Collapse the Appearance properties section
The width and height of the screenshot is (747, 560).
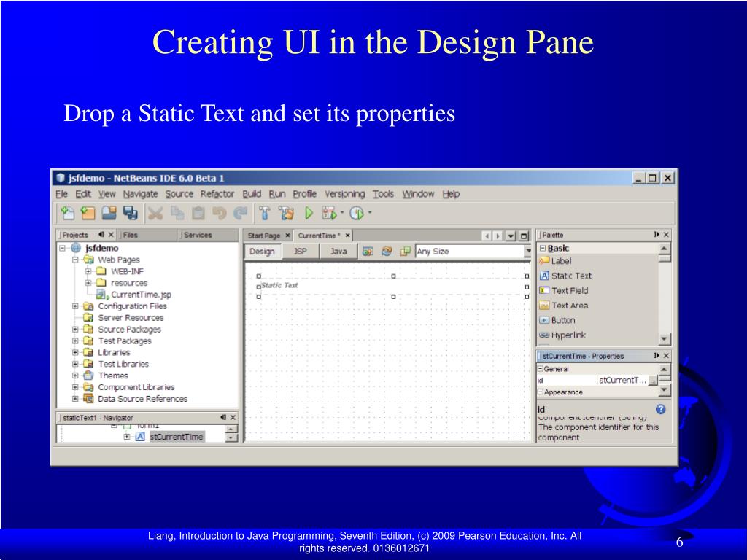(541, 392)
